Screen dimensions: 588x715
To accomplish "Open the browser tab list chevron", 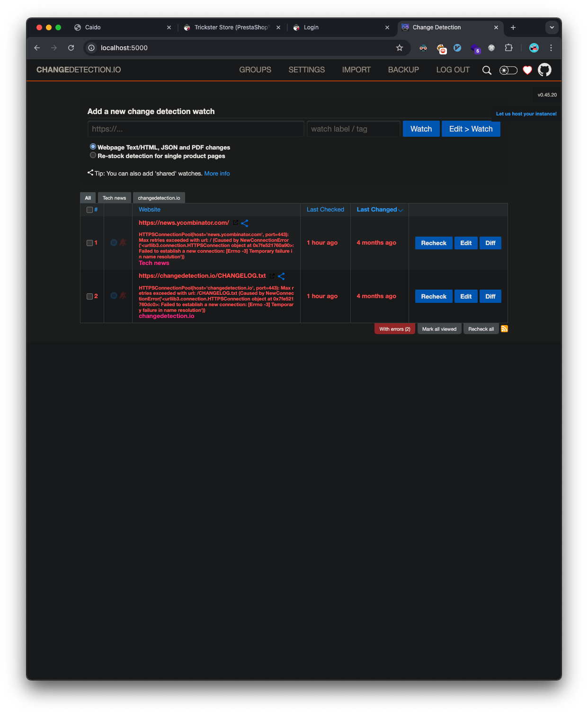I will 552,27.
